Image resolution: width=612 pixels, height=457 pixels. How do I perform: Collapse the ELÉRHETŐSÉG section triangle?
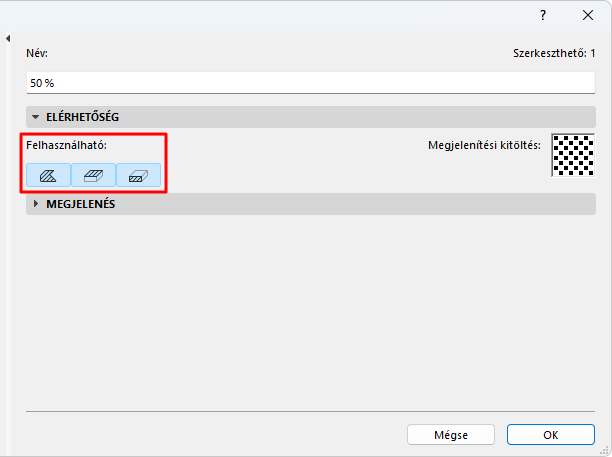[x=36, y=117]
